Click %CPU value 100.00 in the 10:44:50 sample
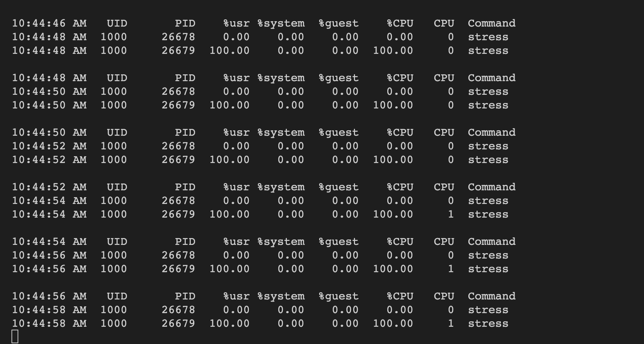Image resolution: width=644 pixels, height=344 pixels. [x=393, y=105]
